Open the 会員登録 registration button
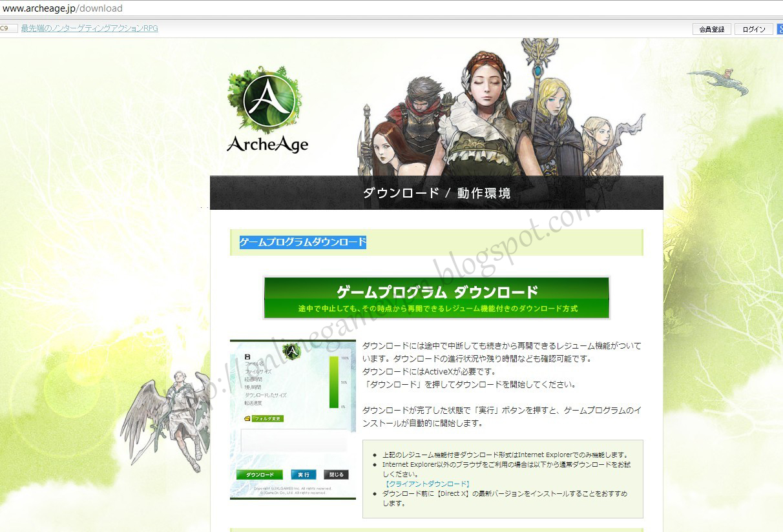783x532 pixels. (712, 29)
